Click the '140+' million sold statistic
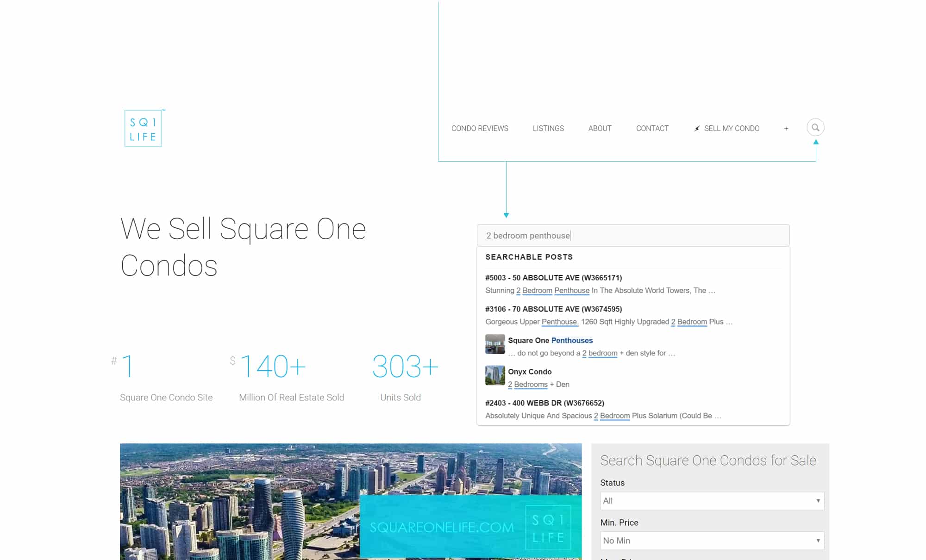Viewport: 926px width, 560px height. click(x=273, y=366)
